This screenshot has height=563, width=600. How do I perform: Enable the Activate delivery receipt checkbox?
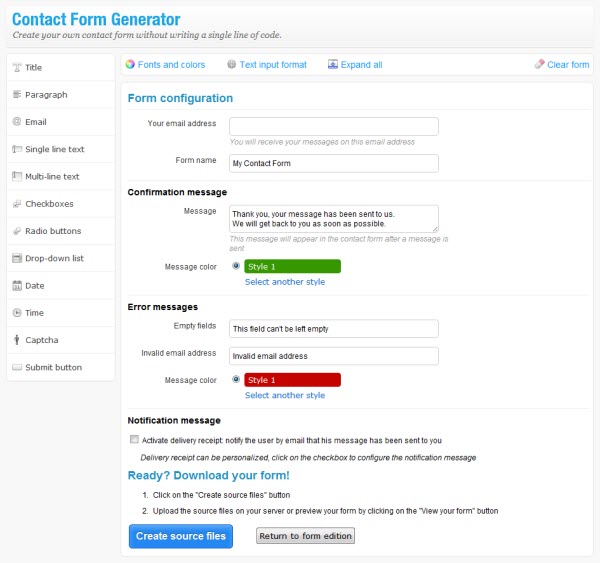tap(134, 439)
